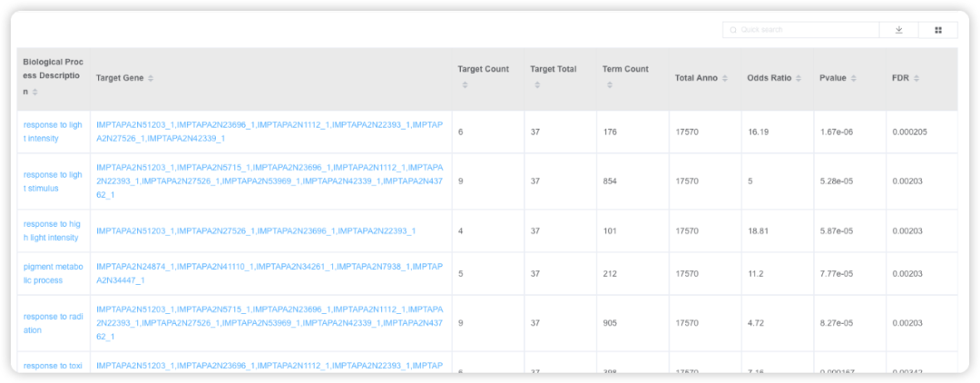Click target genes of 'response to light intensity' row
Screen dimensions: 980x383
click(x=269, y=132)
